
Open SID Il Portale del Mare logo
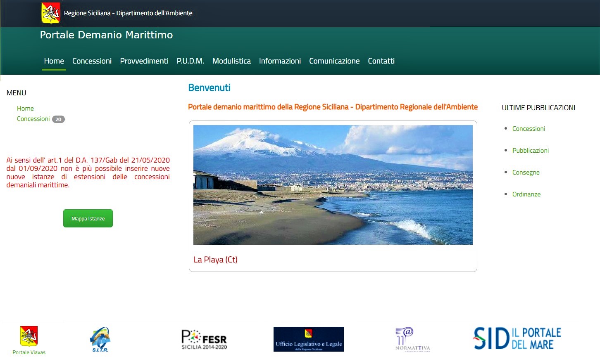[x=517, y=338]
